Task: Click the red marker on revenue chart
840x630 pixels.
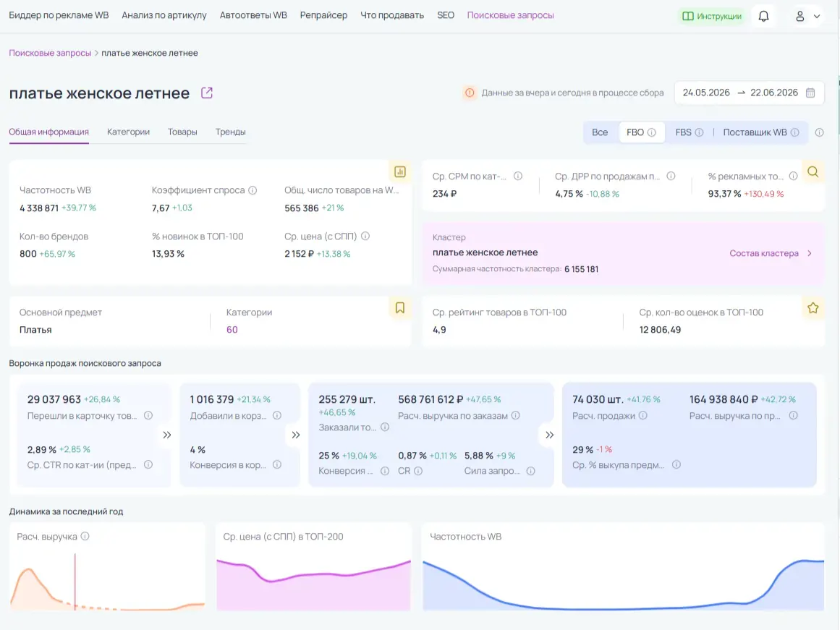Action: (75, 582)
